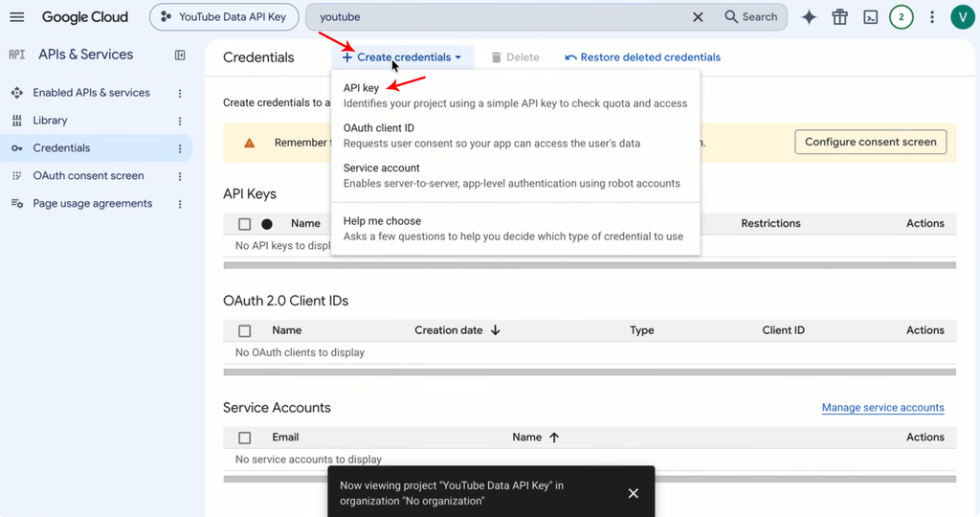Open Manage service accounts link
The height and width of the screenshot is (517, 980).
coord(882,408)
